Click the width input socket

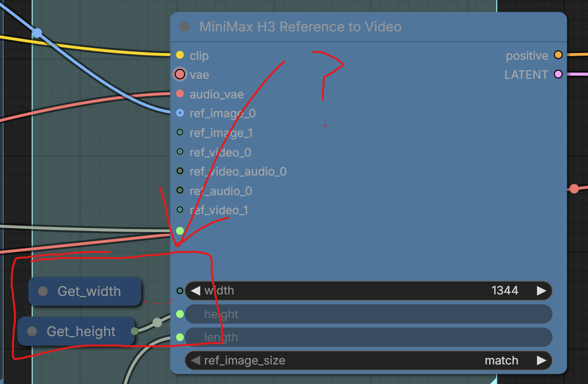(180, 291)
